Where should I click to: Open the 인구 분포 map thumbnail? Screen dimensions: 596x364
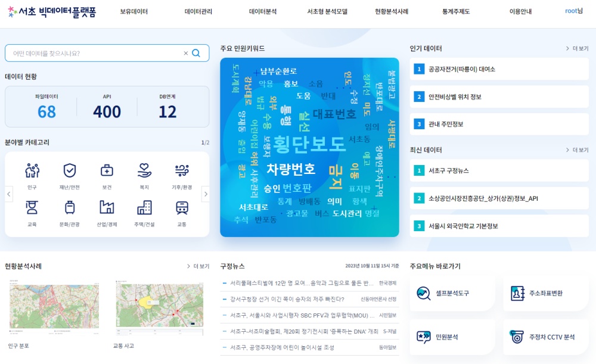pos(54,307)
